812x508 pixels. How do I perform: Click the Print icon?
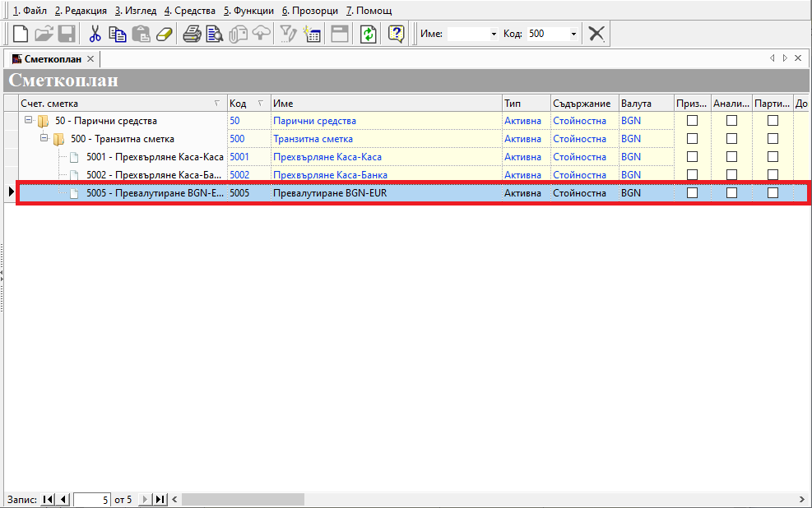tap(192, 34)
